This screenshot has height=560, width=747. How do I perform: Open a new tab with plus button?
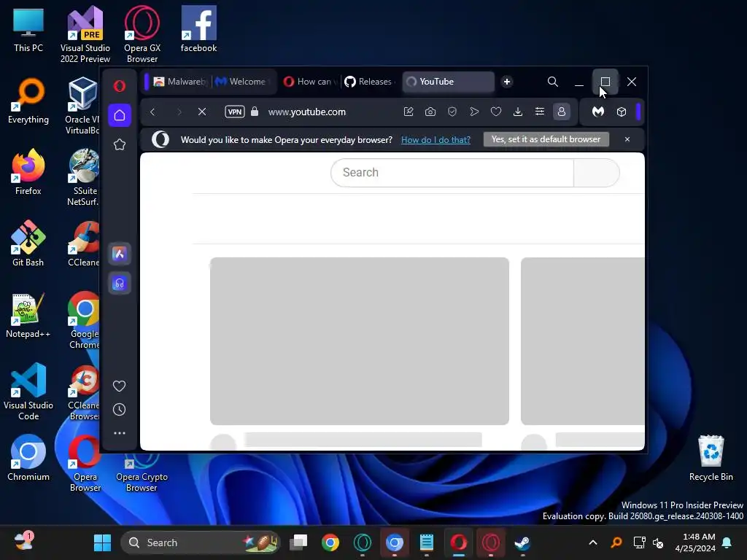[507, 82]
